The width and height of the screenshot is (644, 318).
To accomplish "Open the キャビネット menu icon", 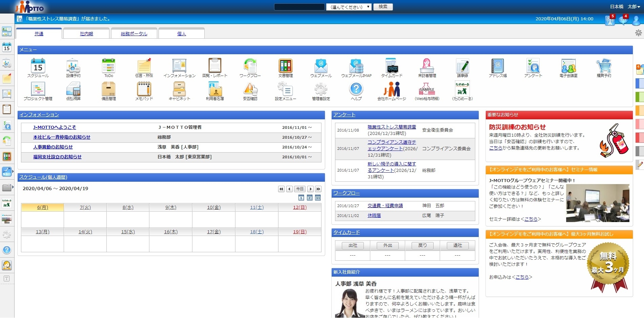I will (x=179, y=89).
